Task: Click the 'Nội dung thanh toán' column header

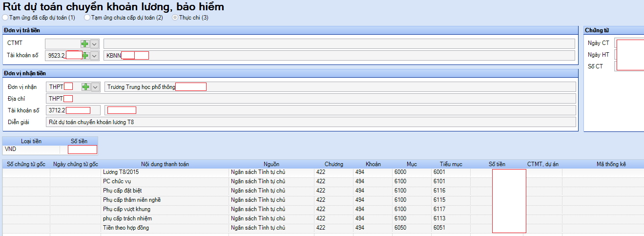Action: click(165, 164)
